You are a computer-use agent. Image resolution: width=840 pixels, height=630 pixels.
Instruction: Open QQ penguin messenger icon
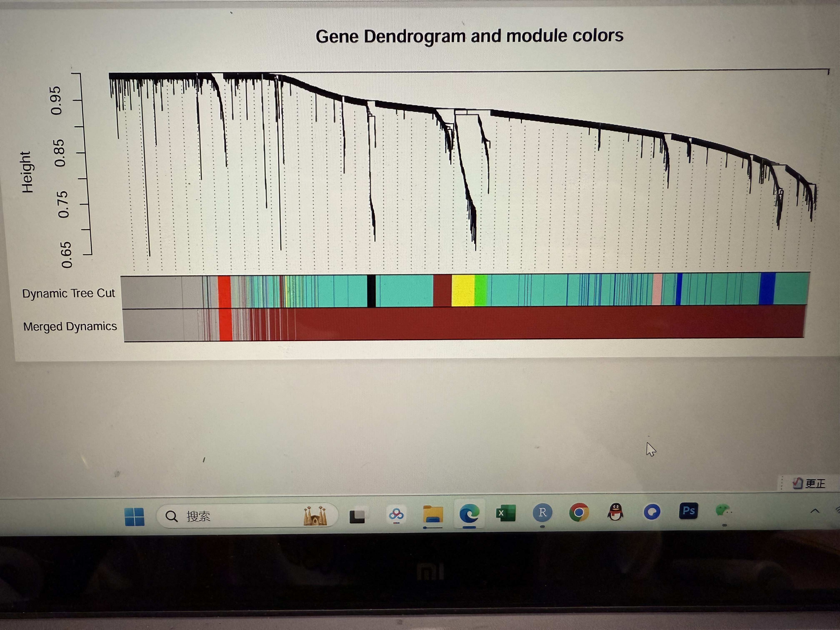[615, 512]
